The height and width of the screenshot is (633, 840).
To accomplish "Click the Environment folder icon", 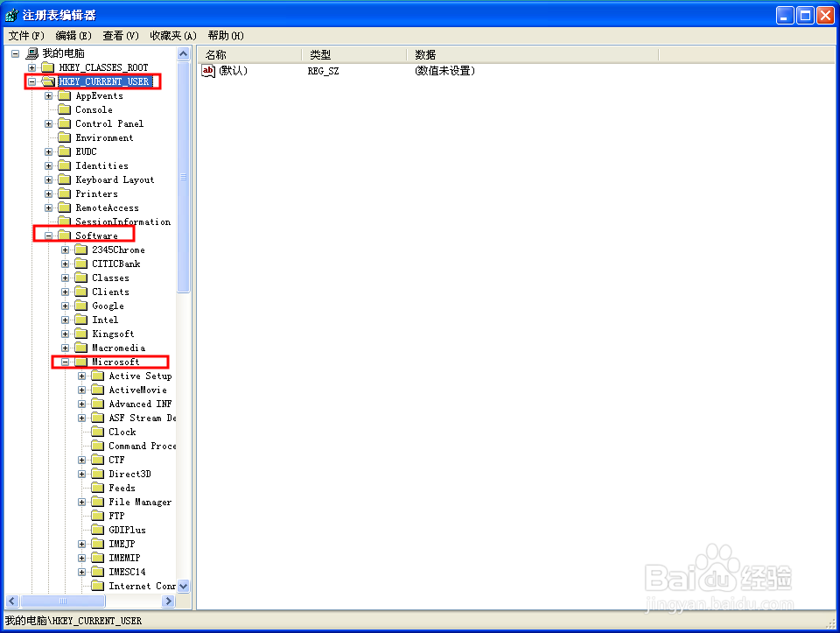I will [65, 137].
